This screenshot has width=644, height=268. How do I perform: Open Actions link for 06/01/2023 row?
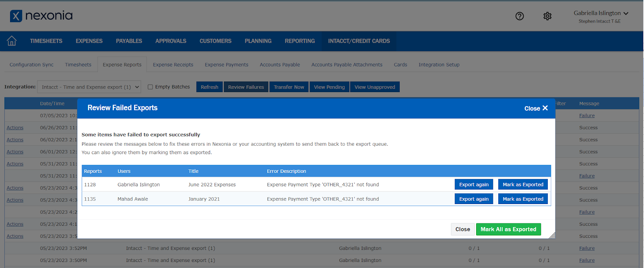pyautogui.click(x=15, y=152)
